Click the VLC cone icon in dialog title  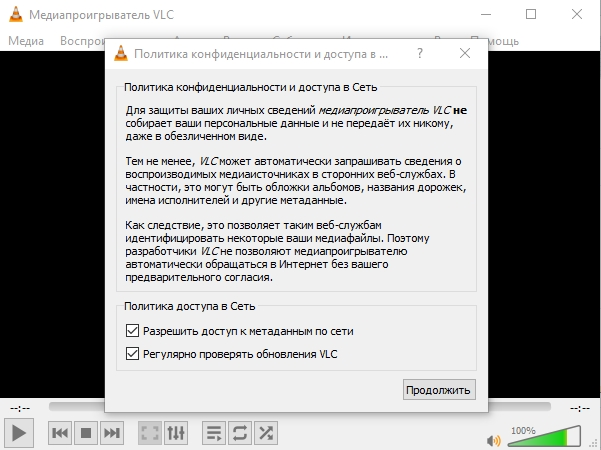(121, 53)
